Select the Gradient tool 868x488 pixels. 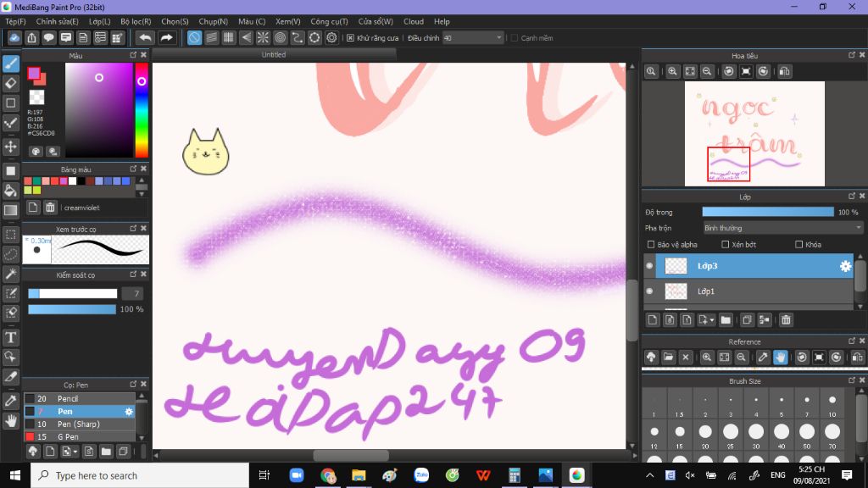[10, 210]
